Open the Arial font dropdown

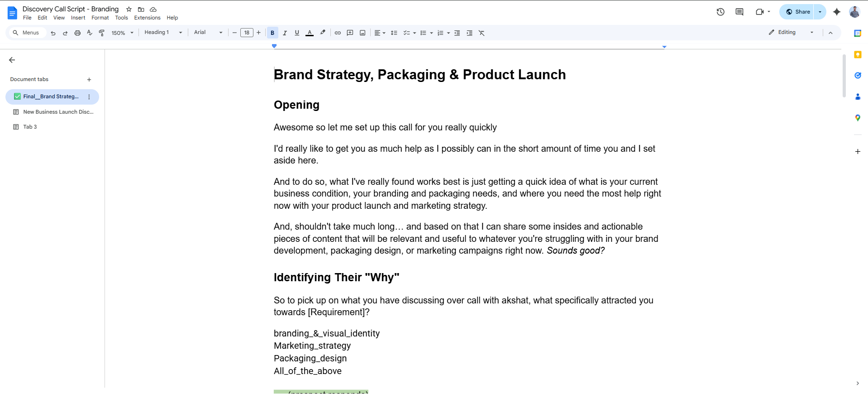pos(208,33)
